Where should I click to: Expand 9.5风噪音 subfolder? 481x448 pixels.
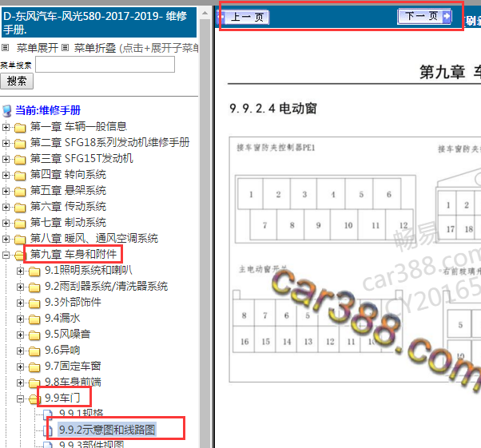click(20, 335)
